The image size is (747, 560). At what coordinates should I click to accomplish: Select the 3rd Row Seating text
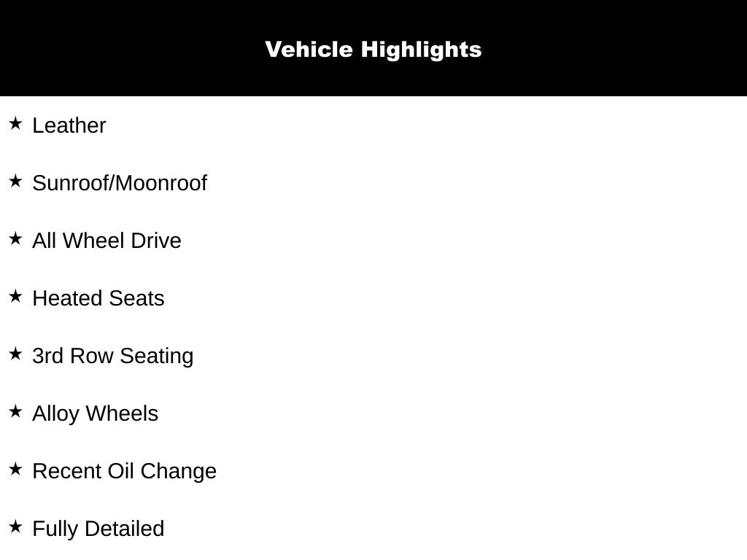pos(113,356)
